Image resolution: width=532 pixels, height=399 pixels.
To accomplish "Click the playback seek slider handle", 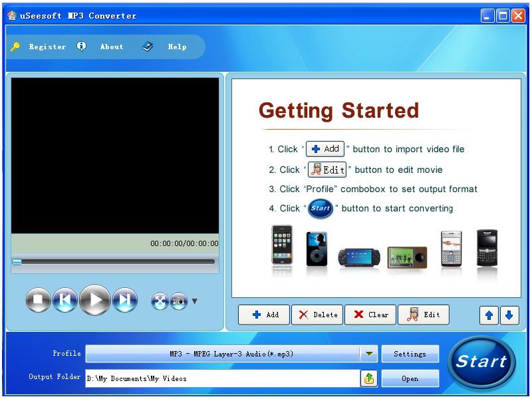I will point(17,262).
